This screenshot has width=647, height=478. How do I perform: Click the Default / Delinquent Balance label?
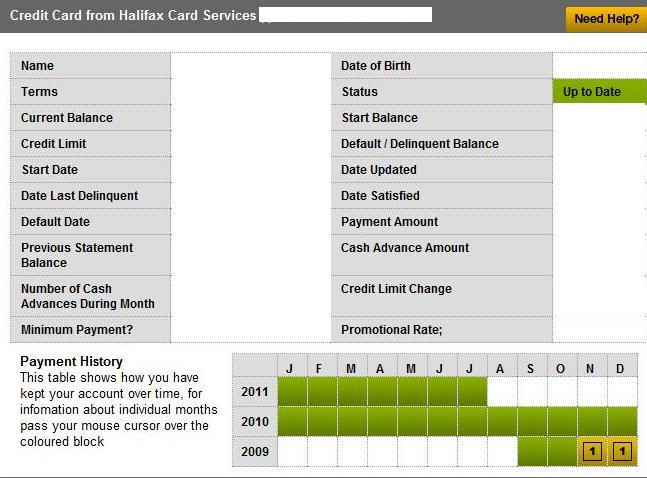[419, 144]
